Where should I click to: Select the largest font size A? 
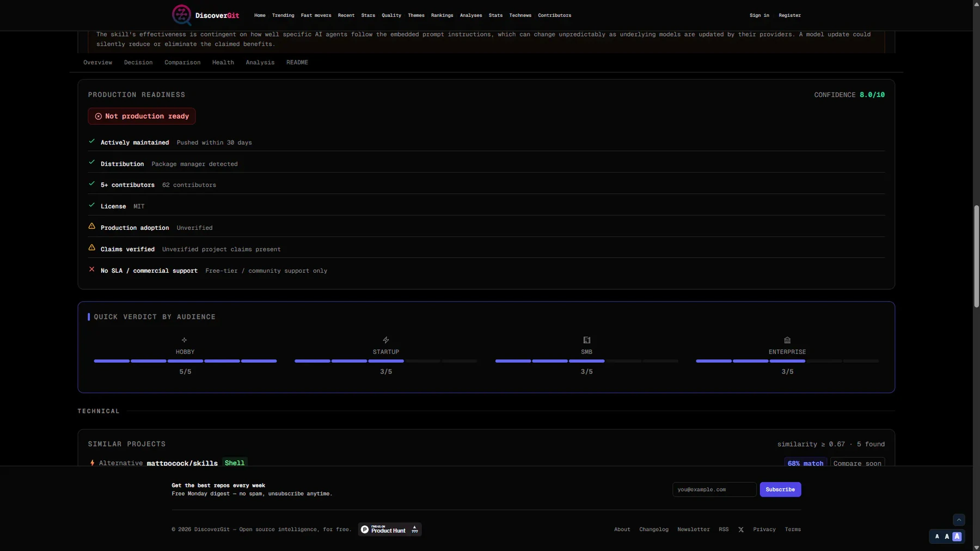coord(957,536)
